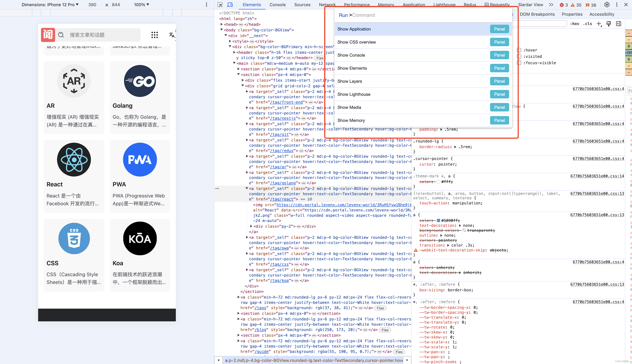Image resolution: width=632 pixels, height=364 pixels.
Task: Switch to the Sources tab
Action: (302, 5)
